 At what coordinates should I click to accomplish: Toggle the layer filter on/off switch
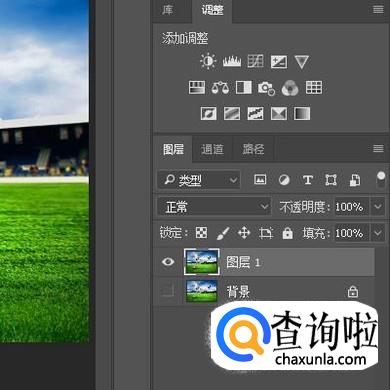381,180
